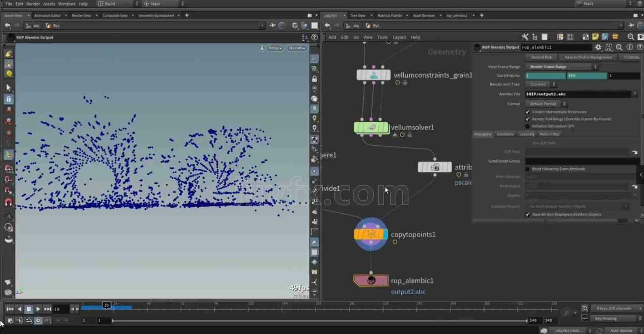
Task: Click the play forward button in playbar
Action: tap(38, 309)
